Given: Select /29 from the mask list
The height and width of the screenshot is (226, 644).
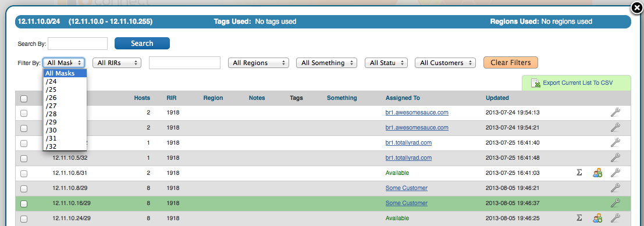Looking at the screenshot, I should click(65, 122).
